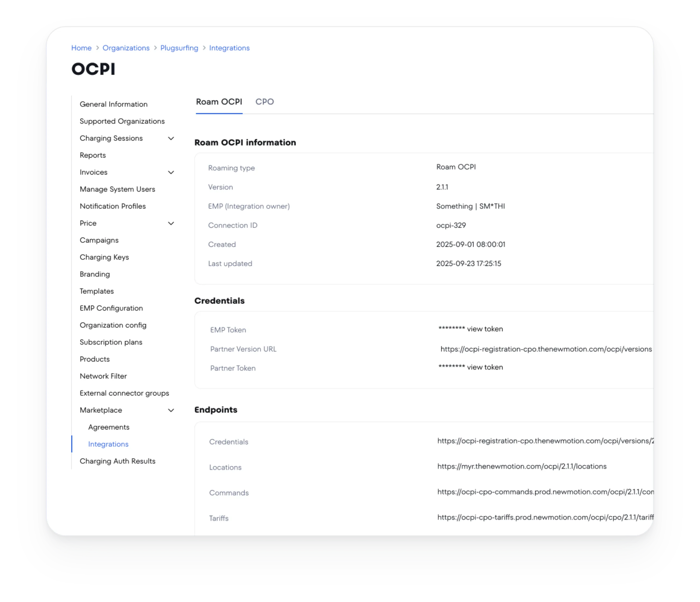Click the Partner Version URL value
Image resolution: width=700 pixels, height=602 pixels.
pyautogui.click(x=546, y=349)
